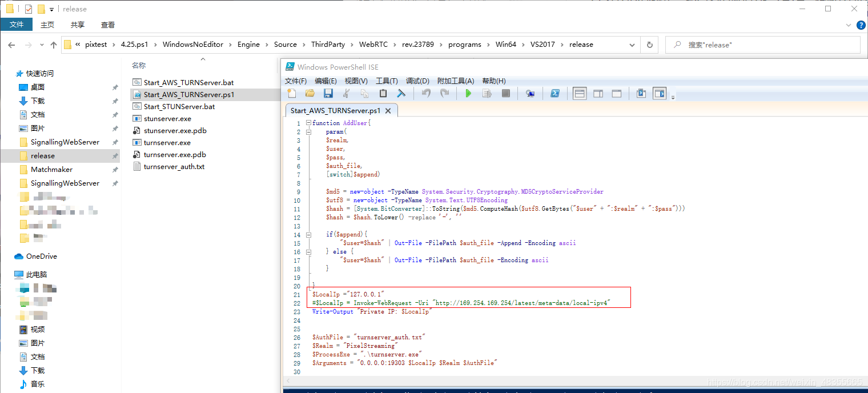Click the 搜索"release" search box

coord(763,45)
